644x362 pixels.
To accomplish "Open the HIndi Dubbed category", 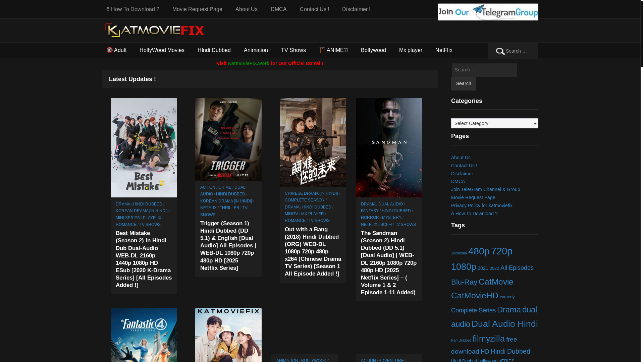I will (x=214, y=50).
